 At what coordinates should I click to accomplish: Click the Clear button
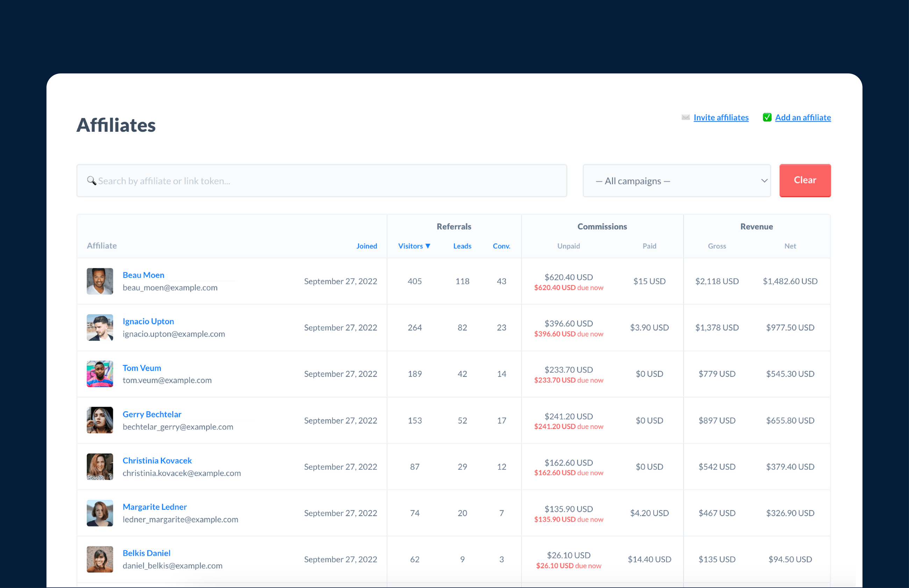pyautogui.click(x=805, y=180)
